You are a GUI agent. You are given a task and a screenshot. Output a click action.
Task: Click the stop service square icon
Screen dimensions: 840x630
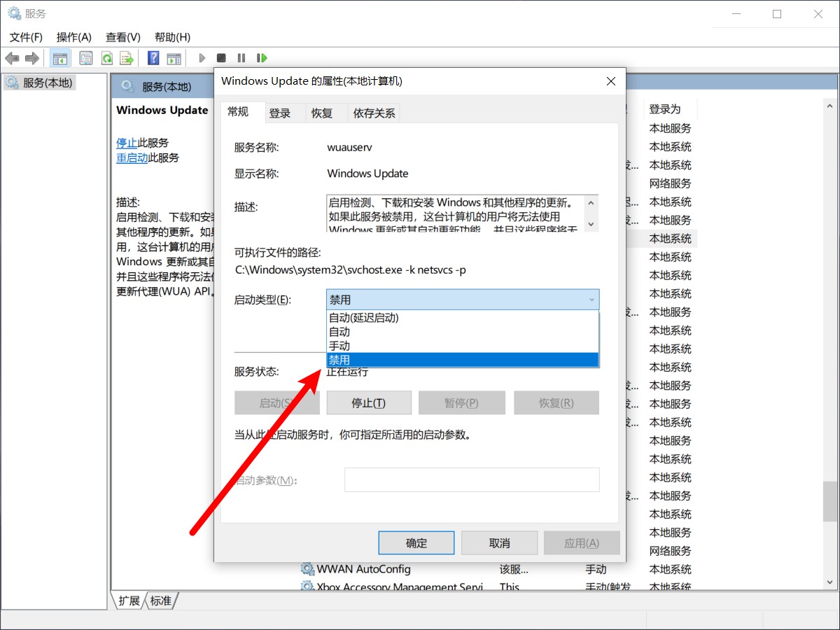coord(220,57)
